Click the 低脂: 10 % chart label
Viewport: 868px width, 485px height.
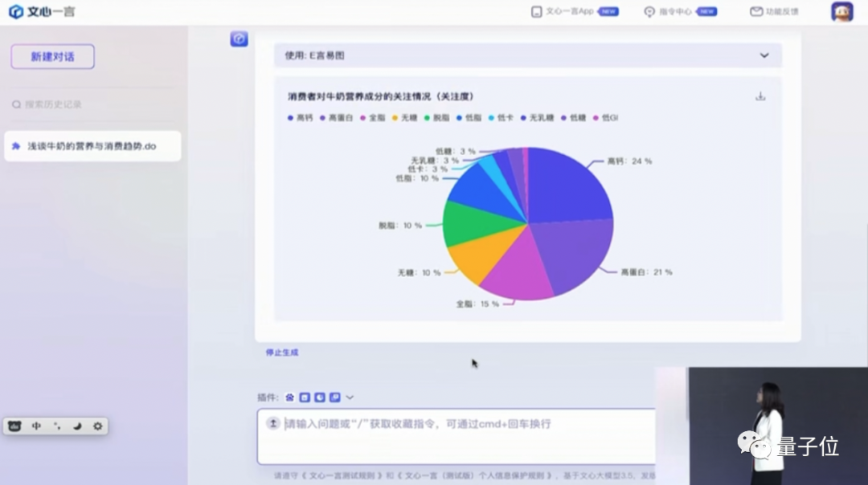417,178
